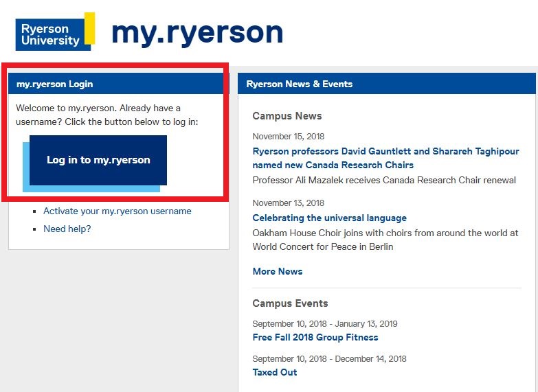Open Celebrating the universal language article
Screen dimensions: 538x392
[x=329, y=218]
